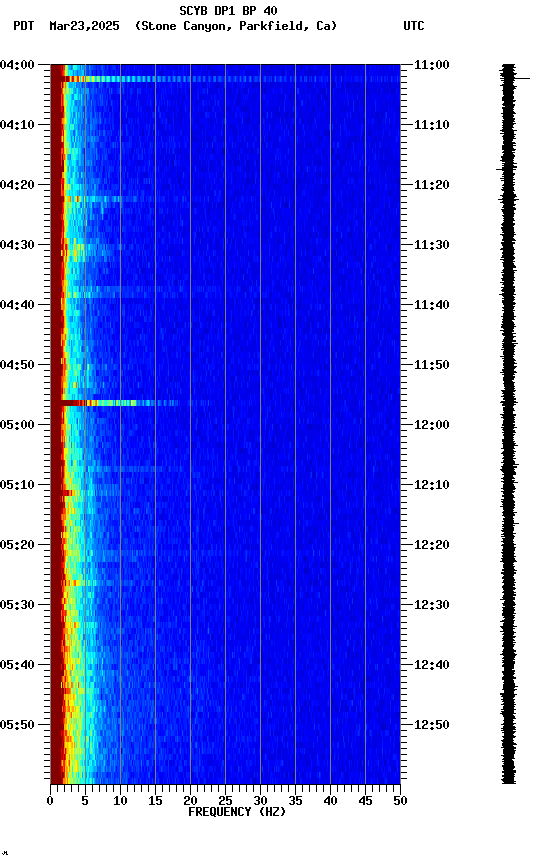Click the '11:40' UTC time label

coord(432,305)
